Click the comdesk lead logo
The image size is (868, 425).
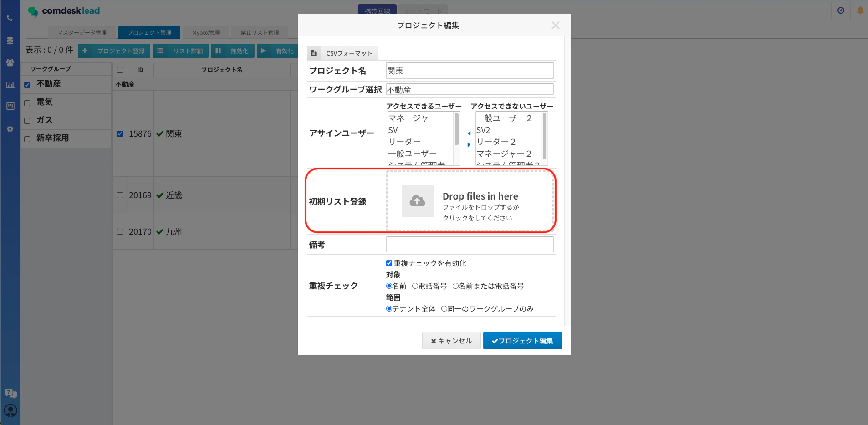[x=64, y=11]
